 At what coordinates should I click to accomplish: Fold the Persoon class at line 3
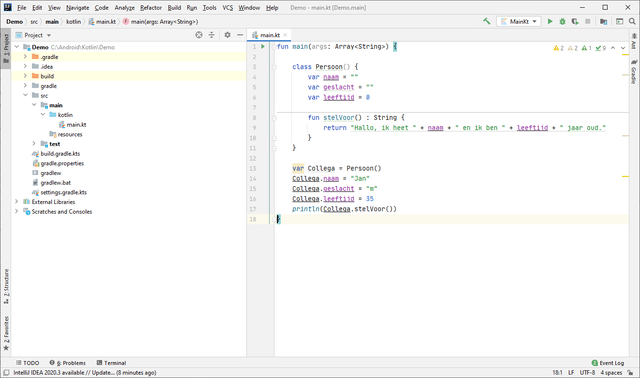point(274,67)
